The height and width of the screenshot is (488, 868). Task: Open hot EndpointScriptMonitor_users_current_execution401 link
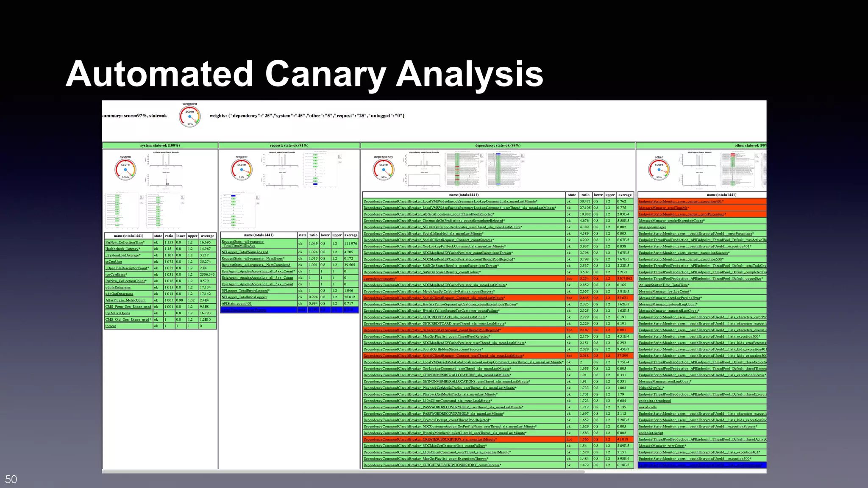[681, 201]
